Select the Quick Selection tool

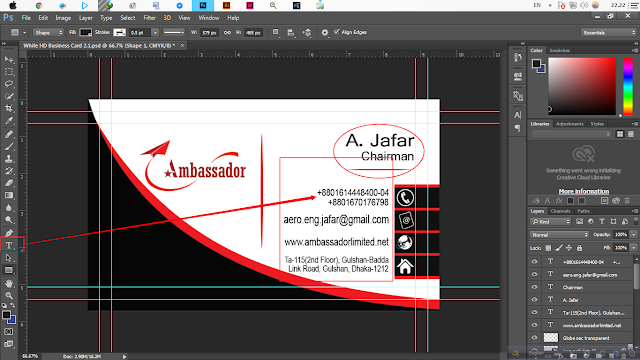[x=9, y=96]
